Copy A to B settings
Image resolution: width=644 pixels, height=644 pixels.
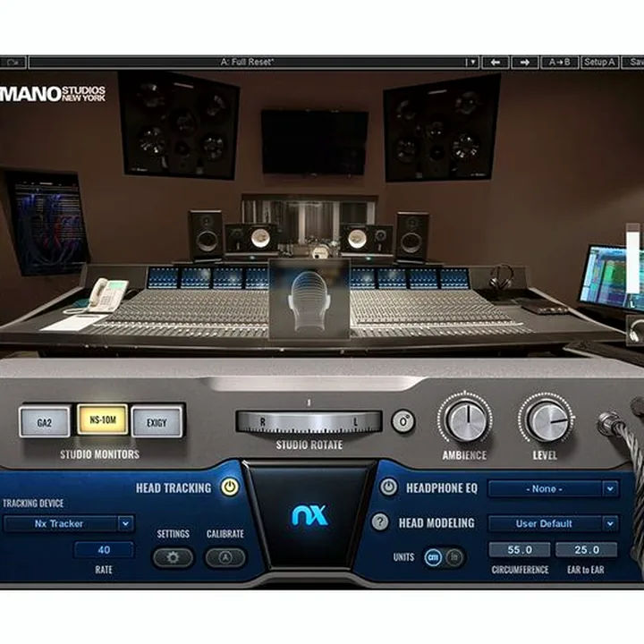(x=559, y=63)
